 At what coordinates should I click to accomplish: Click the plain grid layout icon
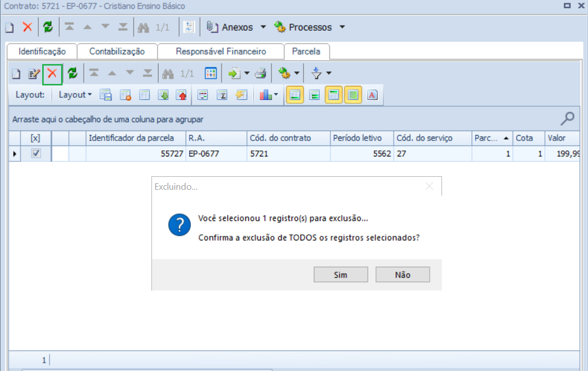pyautogui.click(x=145, y=95)
